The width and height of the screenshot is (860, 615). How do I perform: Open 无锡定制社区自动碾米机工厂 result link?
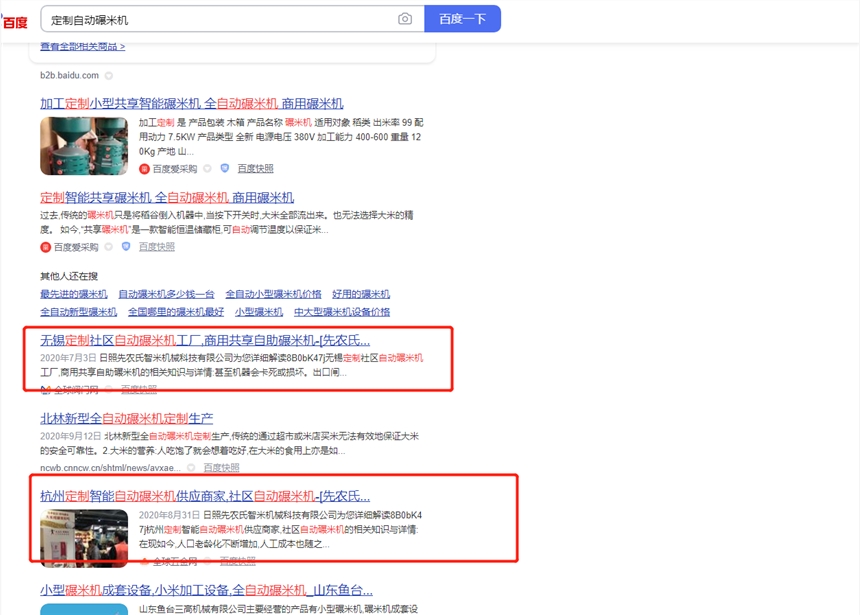(204, 340)
